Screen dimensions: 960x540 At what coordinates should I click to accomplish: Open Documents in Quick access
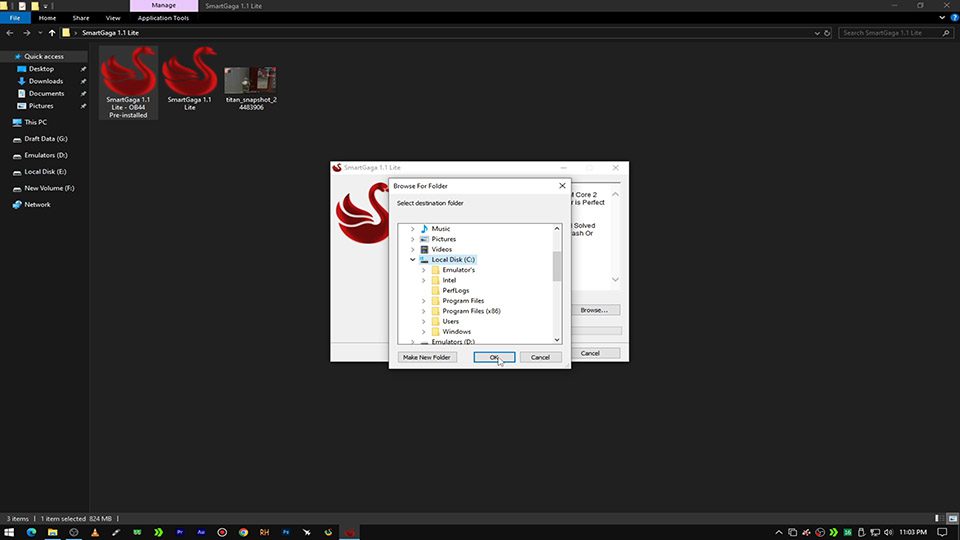[x=47, y=94]
